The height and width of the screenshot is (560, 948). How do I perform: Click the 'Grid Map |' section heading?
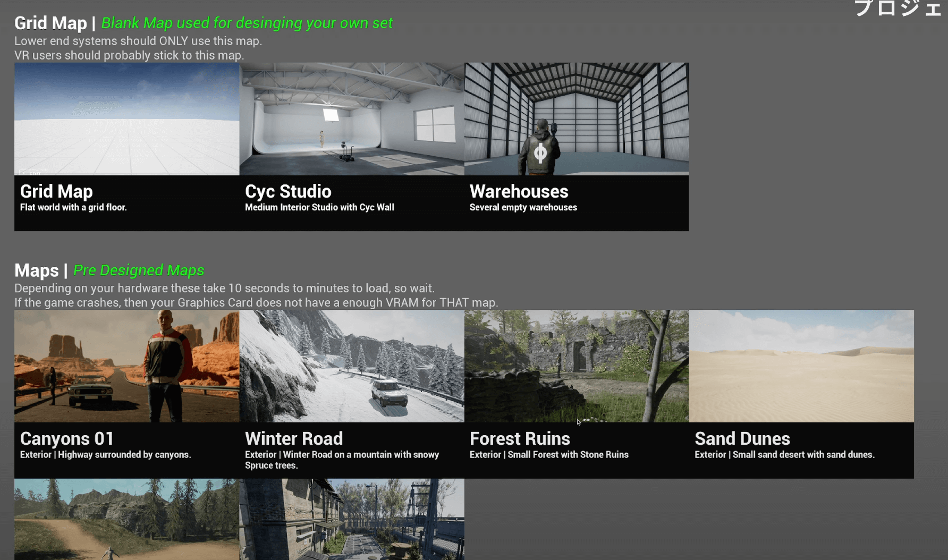click(55, 23)
